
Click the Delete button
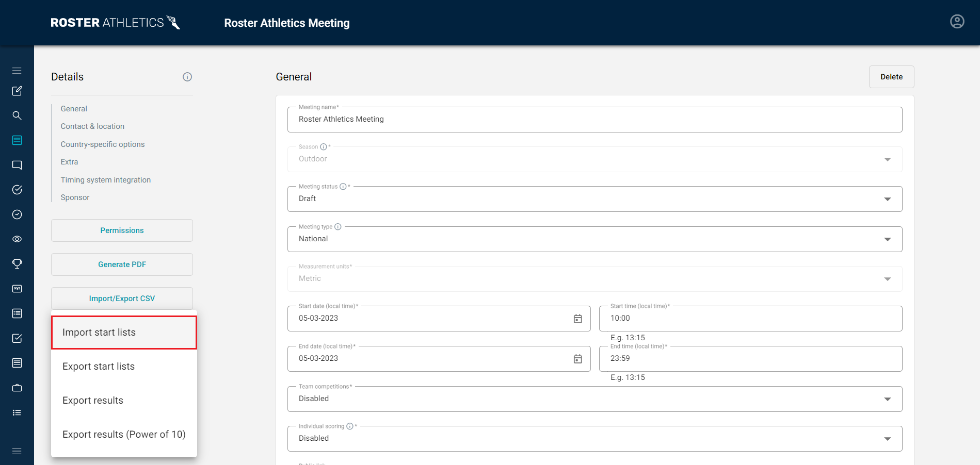[891, 76]
